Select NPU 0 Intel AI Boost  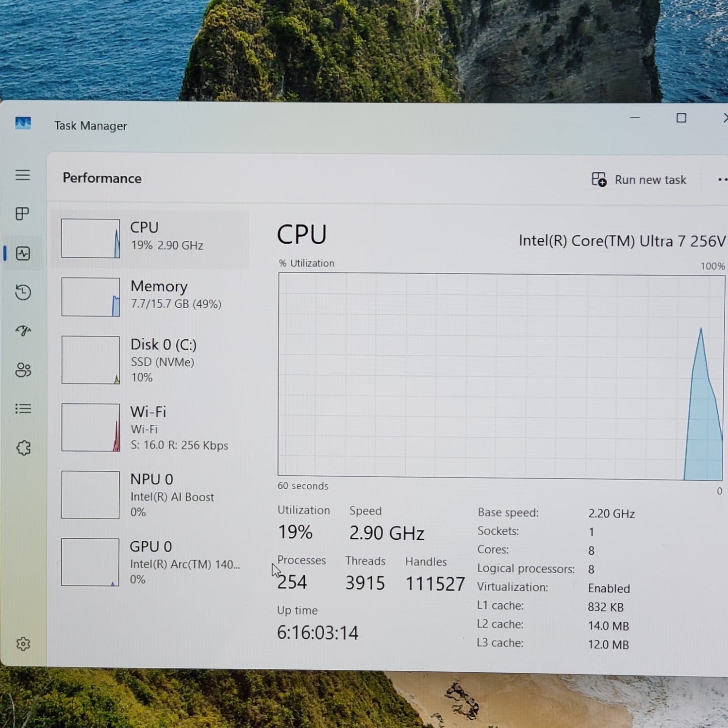pos(150,495)
